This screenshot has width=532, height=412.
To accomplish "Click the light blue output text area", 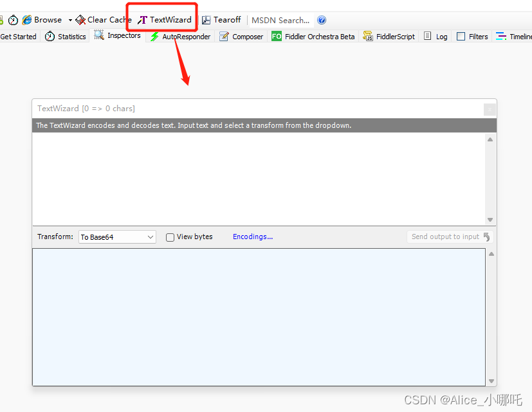I will 259,317.
